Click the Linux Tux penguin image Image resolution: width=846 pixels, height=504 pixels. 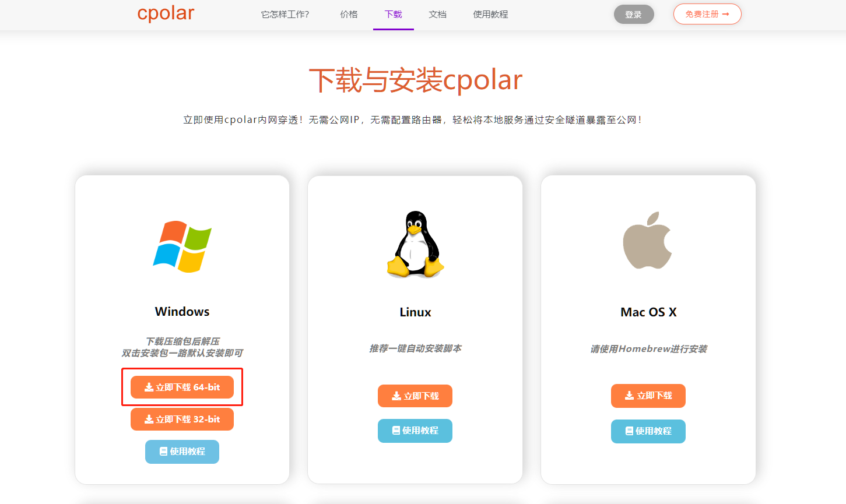pyautogui.click(x=415, y=244)
